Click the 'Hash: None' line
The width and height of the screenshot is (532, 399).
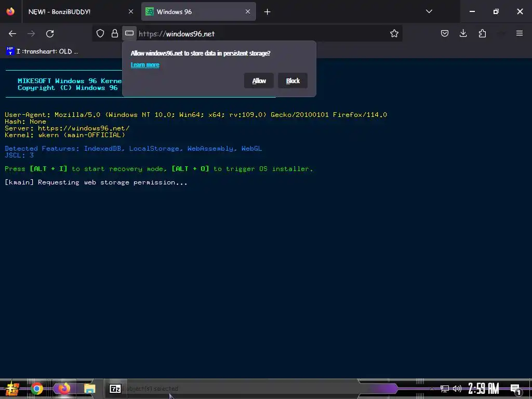coord(25,122)
